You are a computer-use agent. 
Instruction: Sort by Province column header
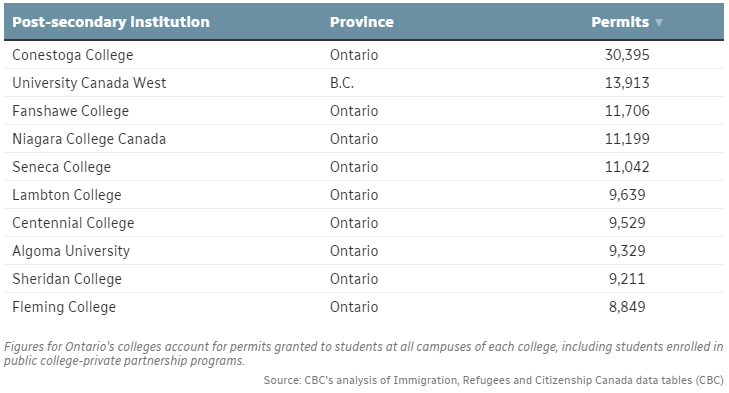tap(362, 22)
